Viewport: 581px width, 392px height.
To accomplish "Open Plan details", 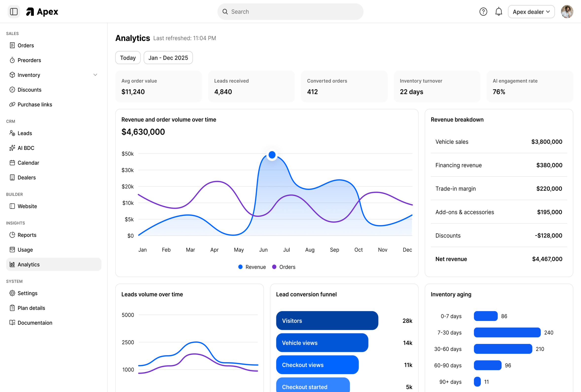I will (x=31, y=308).
